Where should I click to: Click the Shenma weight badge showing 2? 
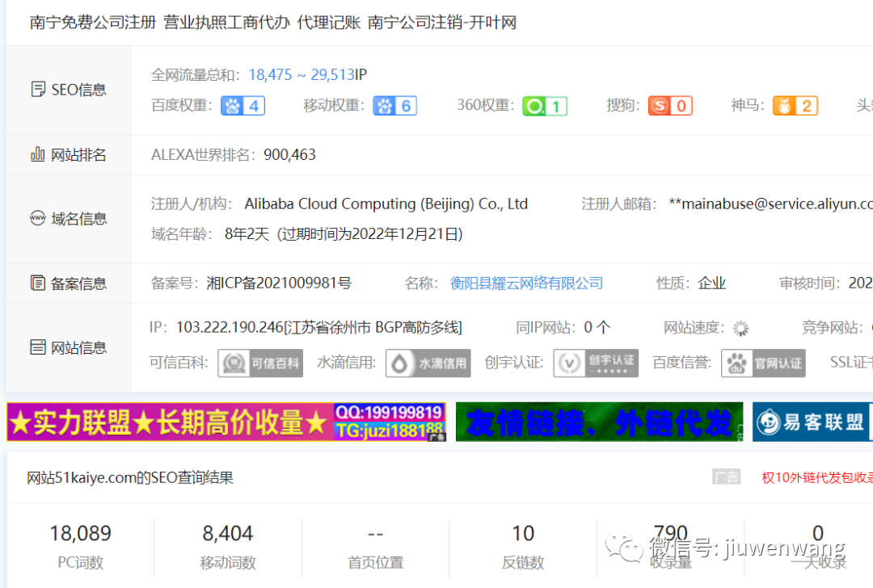(795, 106)
